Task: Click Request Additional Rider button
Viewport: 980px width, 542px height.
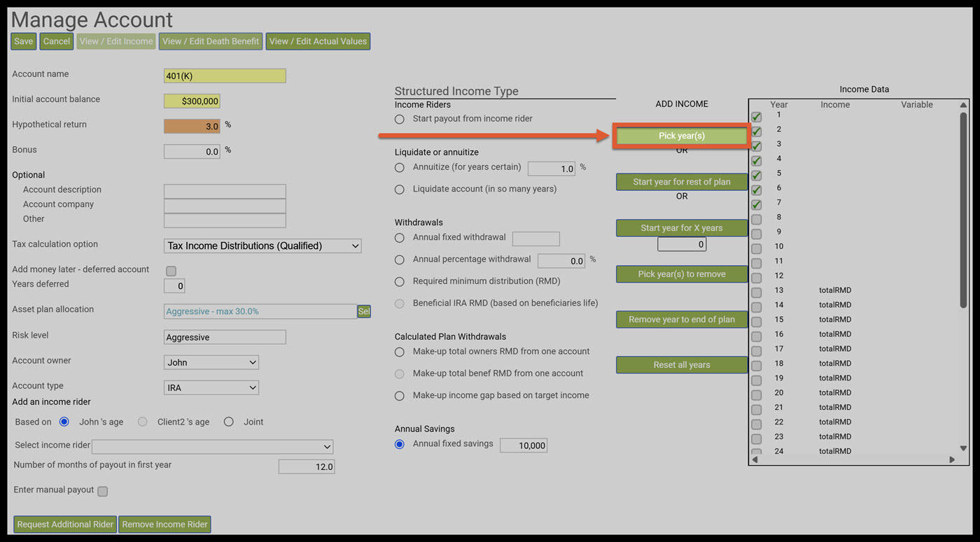Action: [x=65, y=525]
